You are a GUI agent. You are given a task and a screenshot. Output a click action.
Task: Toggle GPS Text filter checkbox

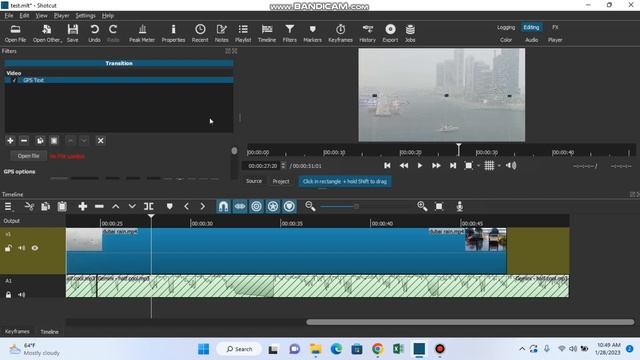(14, 80)
